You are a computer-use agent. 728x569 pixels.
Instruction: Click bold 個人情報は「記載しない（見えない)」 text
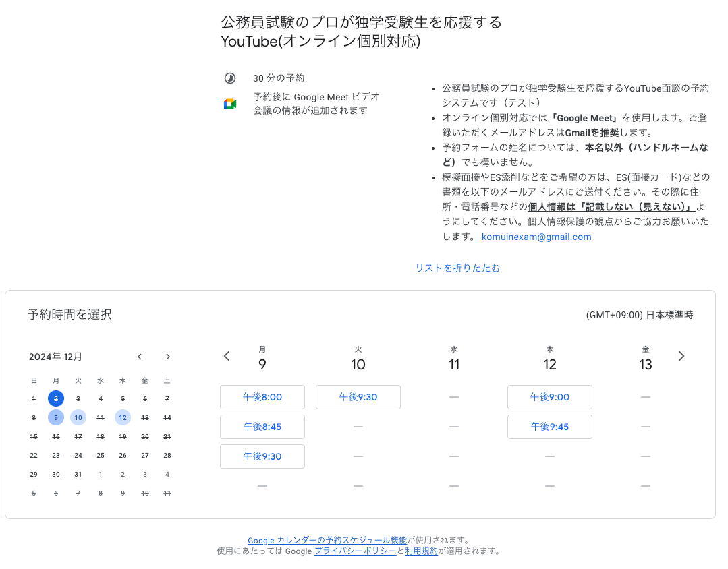(x=611, y=207)
